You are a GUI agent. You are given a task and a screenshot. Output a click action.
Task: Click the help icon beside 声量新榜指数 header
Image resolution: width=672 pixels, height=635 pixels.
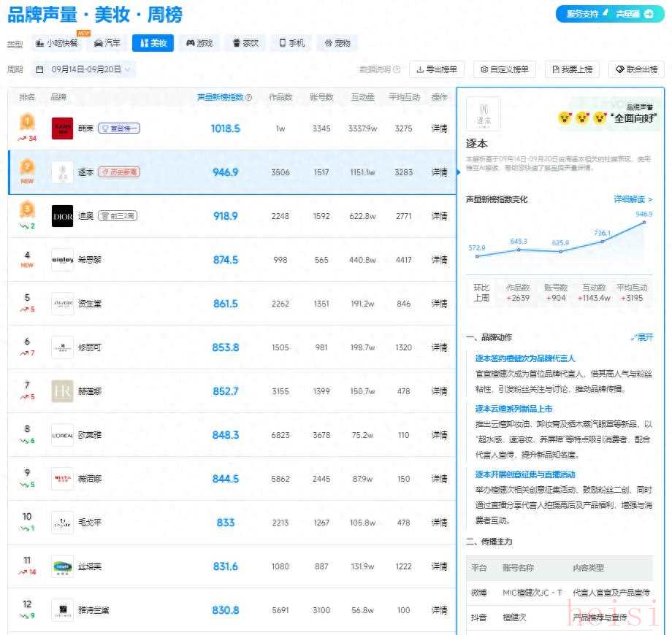tap(249, 97)
